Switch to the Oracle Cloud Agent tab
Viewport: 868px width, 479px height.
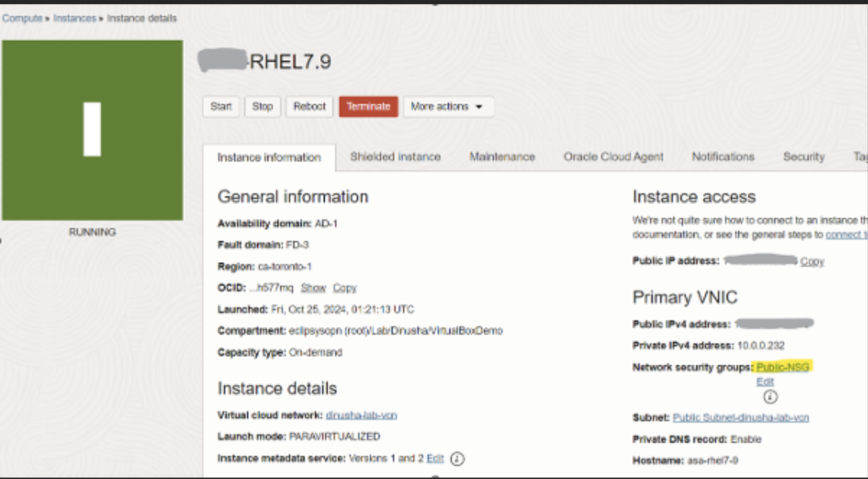[613, 157]
